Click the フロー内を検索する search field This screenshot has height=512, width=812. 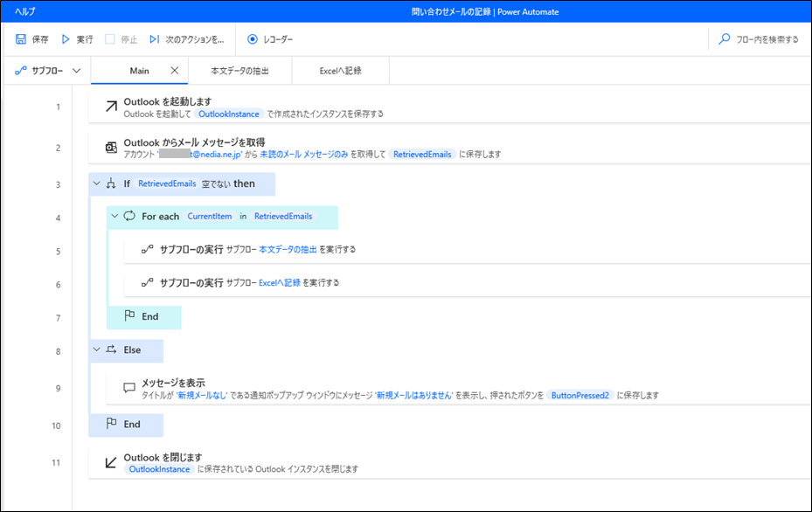pyautogui.click(x=767, y=39)
